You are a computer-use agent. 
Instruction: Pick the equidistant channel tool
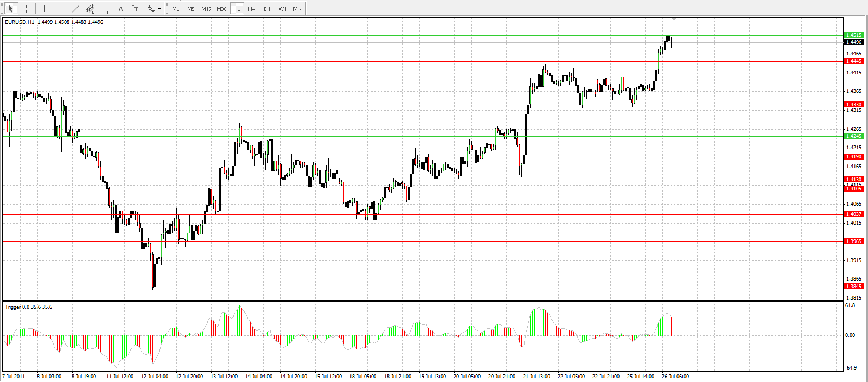91,9
